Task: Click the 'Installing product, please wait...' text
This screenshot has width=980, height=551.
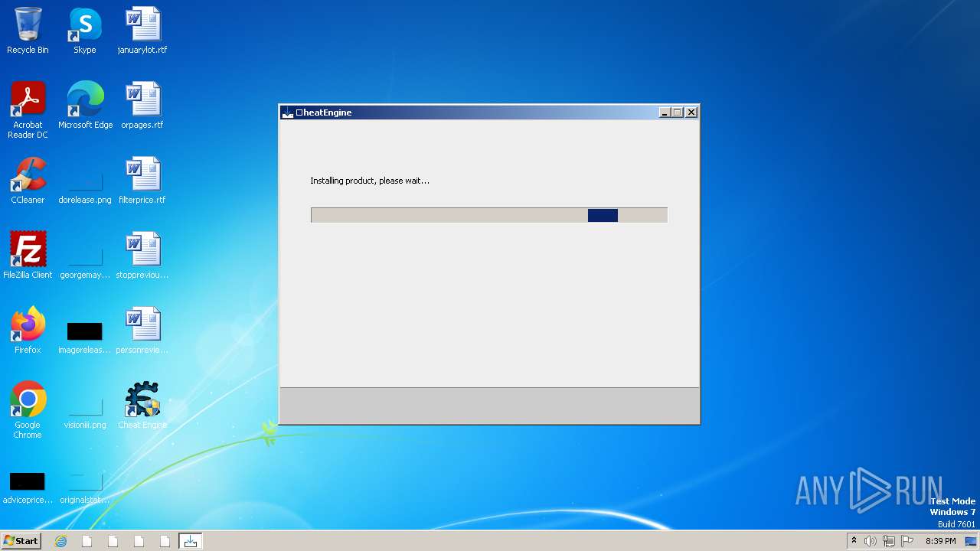Action: tap(370, 181)
